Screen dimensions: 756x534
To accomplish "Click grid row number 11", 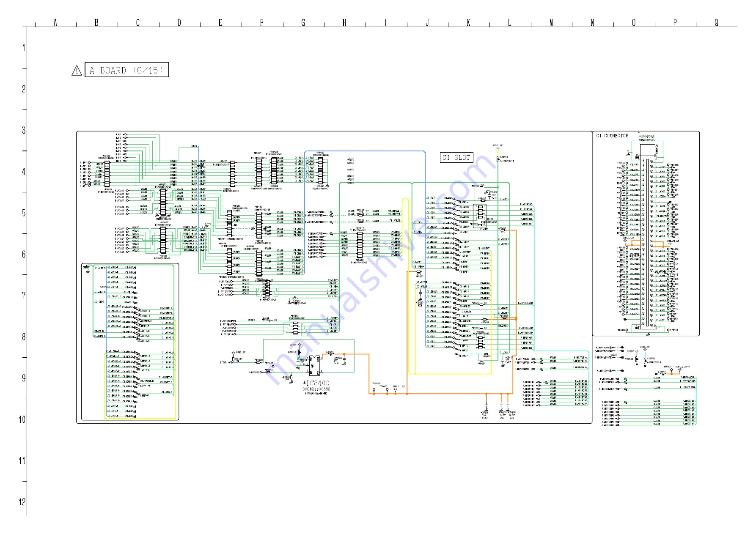I will (22, 461).
